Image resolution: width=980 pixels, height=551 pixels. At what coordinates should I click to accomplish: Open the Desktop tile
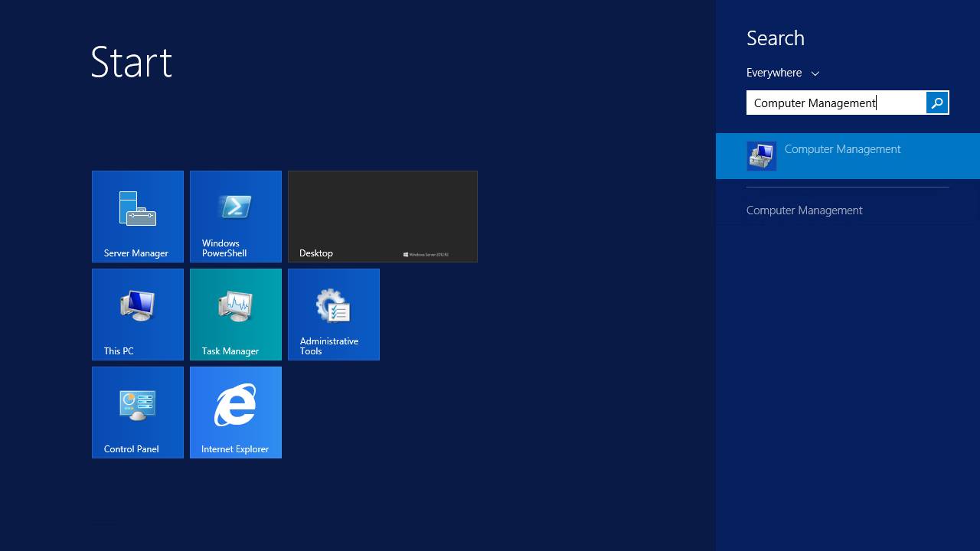click(x=383, y=217)
